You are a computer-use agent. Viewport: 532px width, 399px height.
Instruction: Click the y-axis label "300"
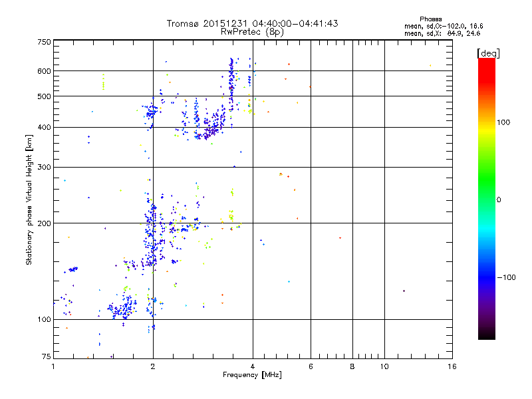click(x=45, y=168)
